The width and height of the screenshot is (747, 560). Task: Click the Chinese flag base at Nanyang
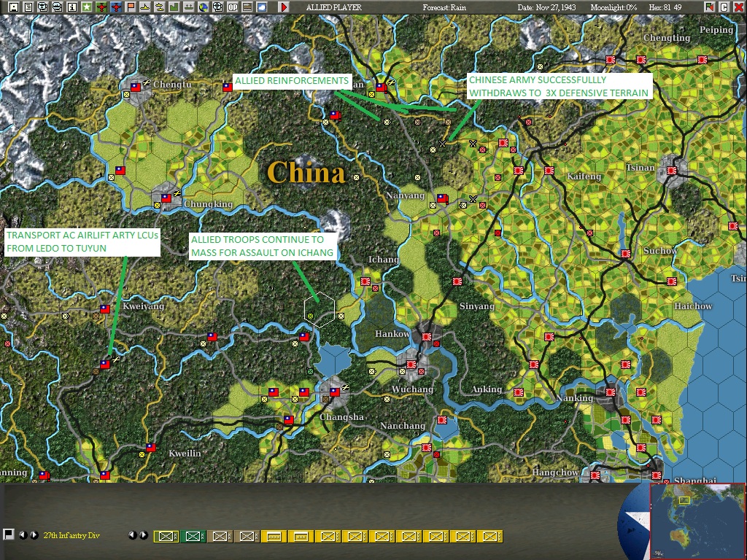point(441,198)
